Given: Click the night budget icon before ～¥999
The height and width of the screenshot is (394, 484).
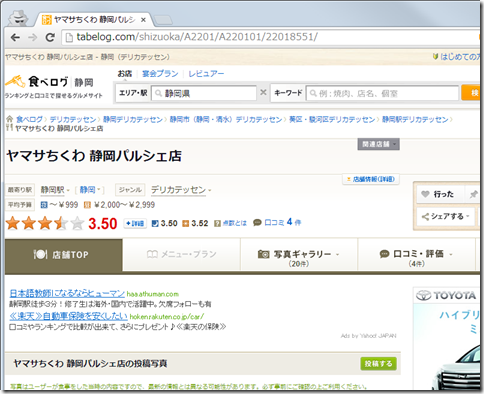Looking at the screenshot, I should (x=44, y=205).
